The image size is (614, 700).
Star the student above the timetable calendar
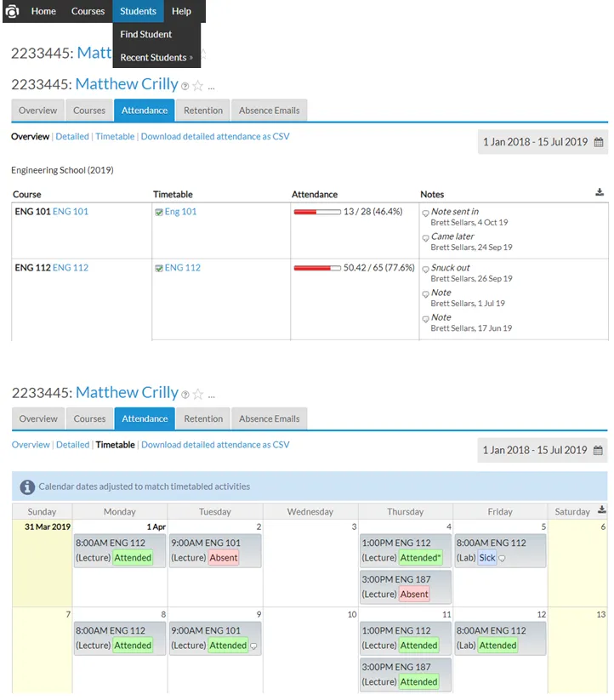(x=197, y=394)
